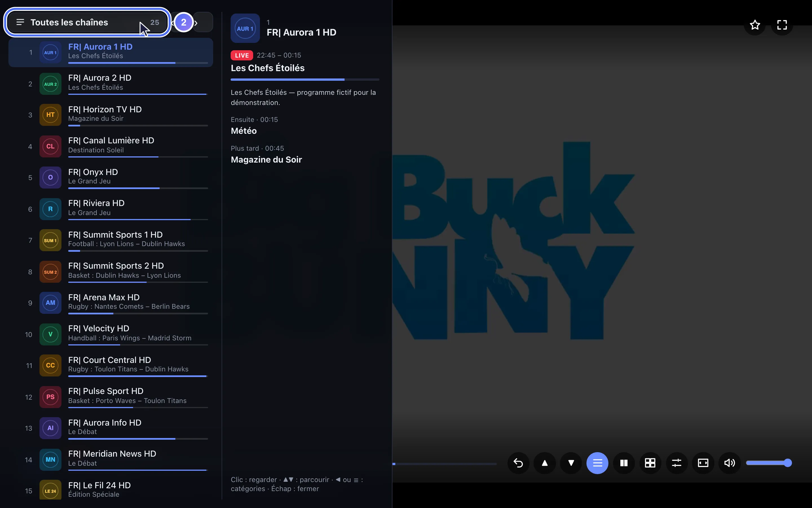The width and height of the screenshot is (812, 508).
Task: Click the CL logo of Canal Lumière
Action: pyautogui.click(x=50, y=146)
